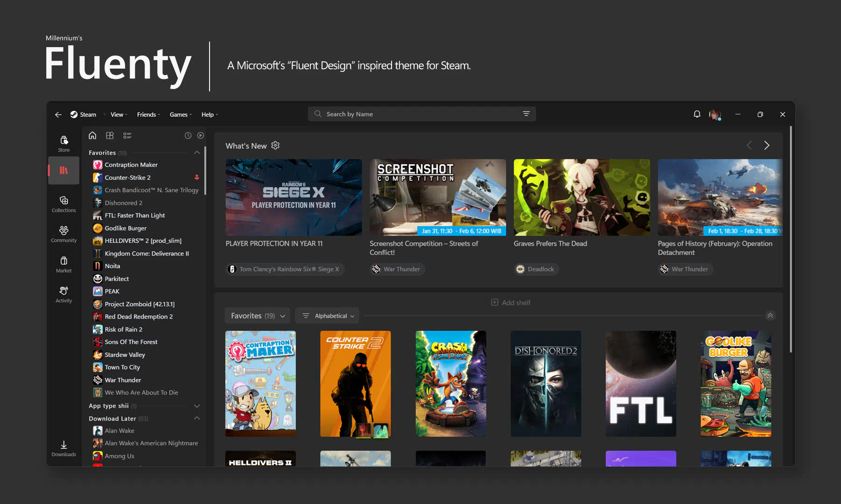This screenshot has width=841, height=504.
Task: Open the Favorites shelf dropdown
Action: click(257, 316)
